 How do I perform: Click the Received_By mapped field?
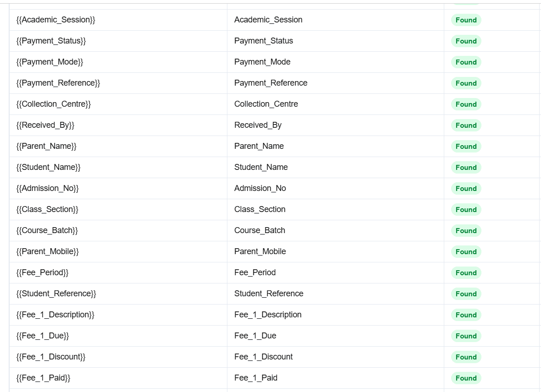(x=258, y=125)
